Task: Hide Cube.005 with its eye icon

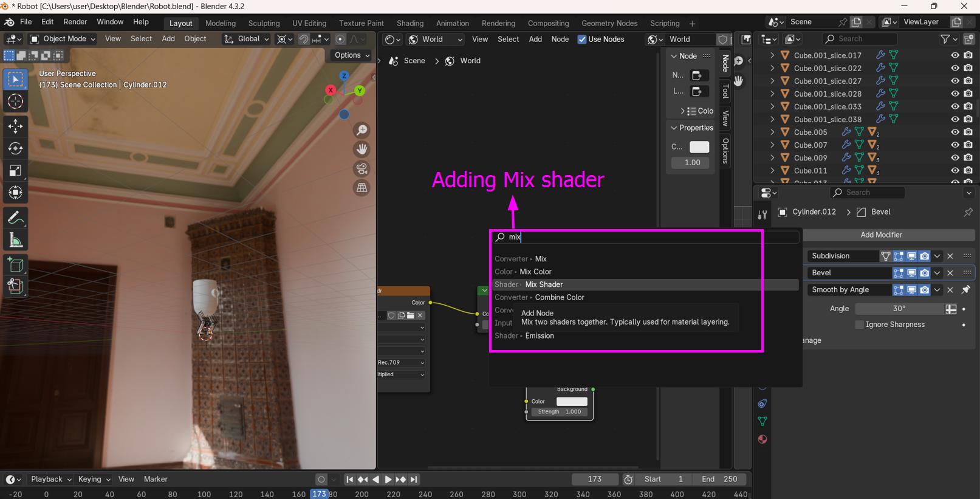Action: click(955, 132)
